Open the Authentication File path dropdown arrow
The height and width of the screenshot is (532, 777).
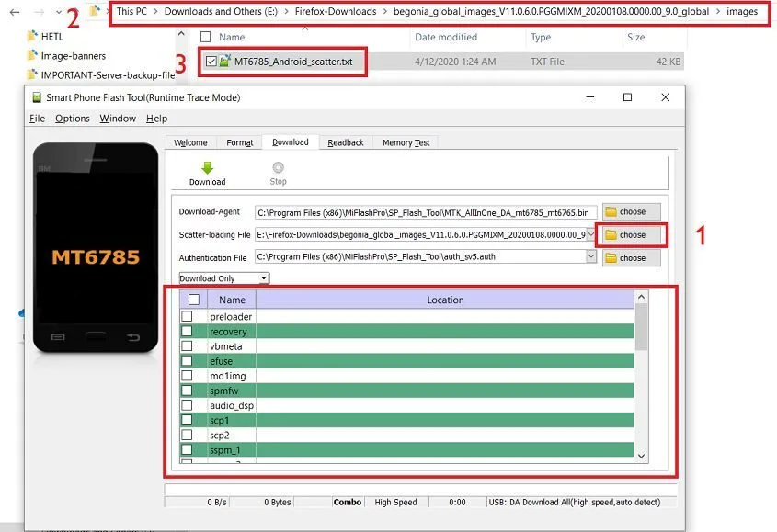point(592,257)
